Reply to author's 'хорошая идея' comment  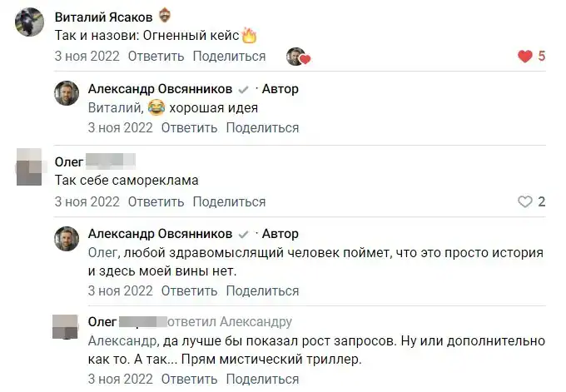(189, 128)
